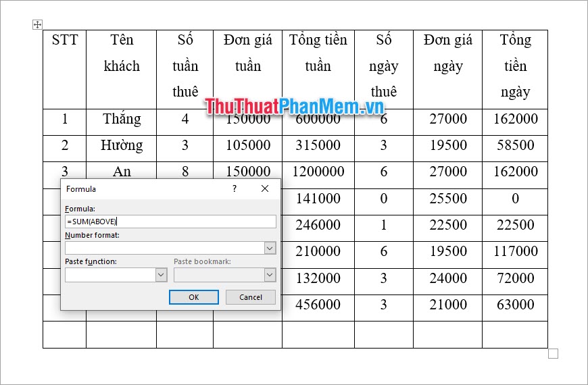
Task: Open the Formula dialog help question mark
Action: pos(235,188)
